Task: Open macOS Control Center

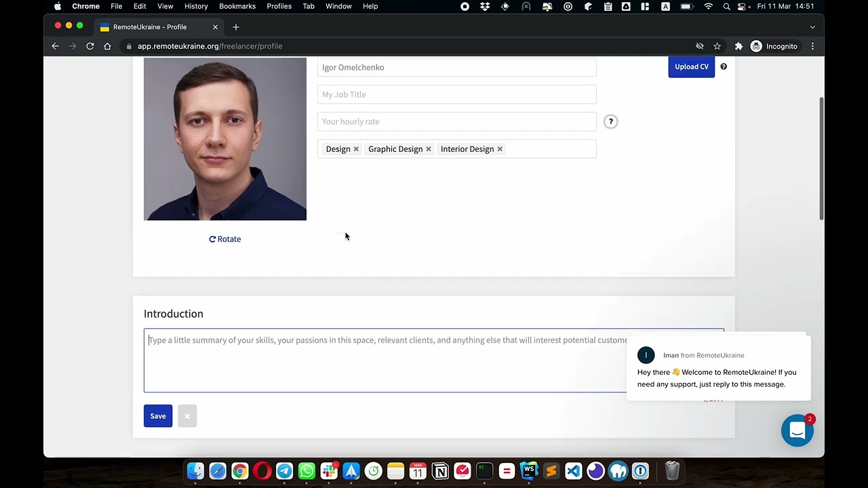Action: (742, 6)
